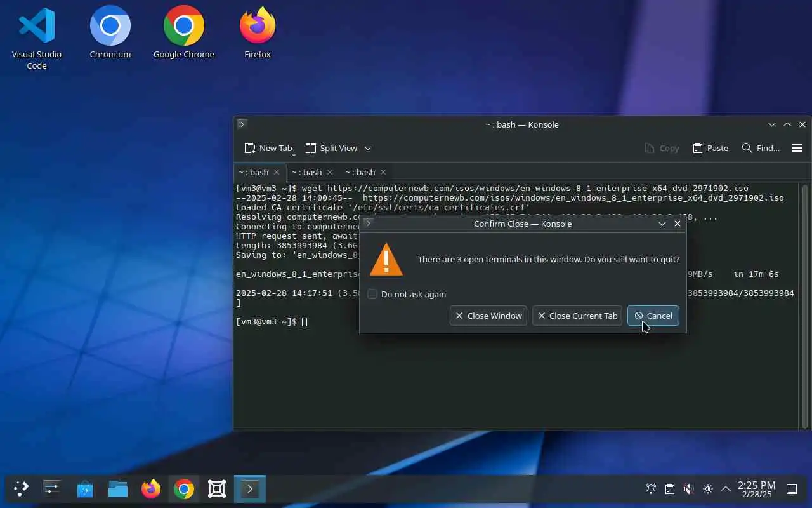Close the second bash tab
The image size is (812, 508).
tap(330, 172)
